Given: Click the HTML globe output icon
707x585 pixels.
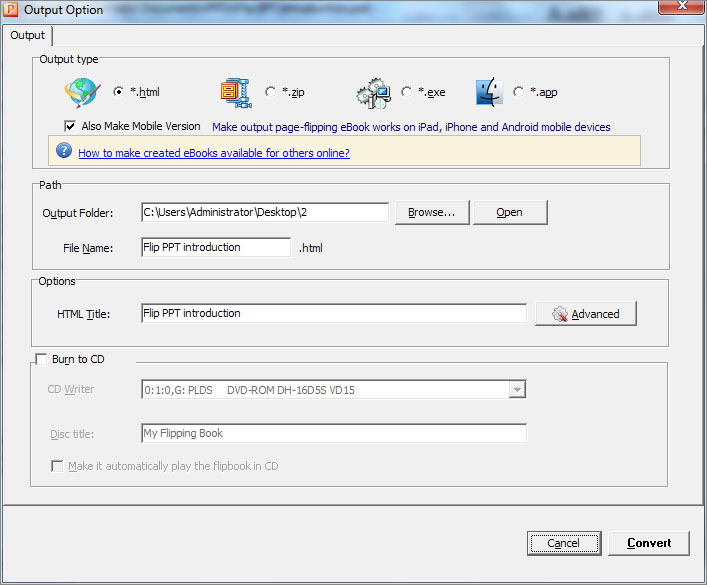Looking at the screenshot, I should coord(83,92).
